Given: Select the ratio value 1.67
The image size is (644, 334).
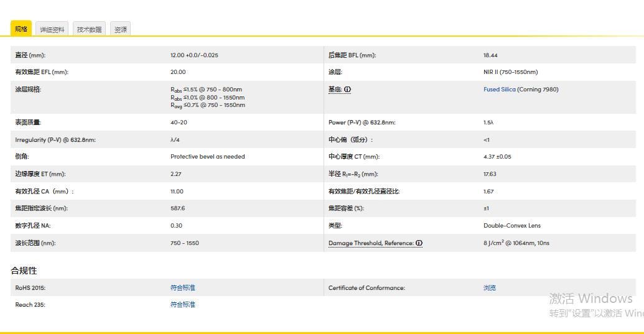Looking at the screenshot, I should [x=488, y=191].
